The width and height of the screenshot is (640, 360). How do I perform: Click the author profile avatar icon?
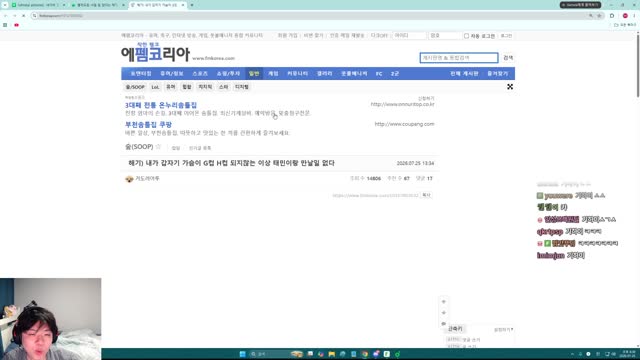tap(129, 179)
